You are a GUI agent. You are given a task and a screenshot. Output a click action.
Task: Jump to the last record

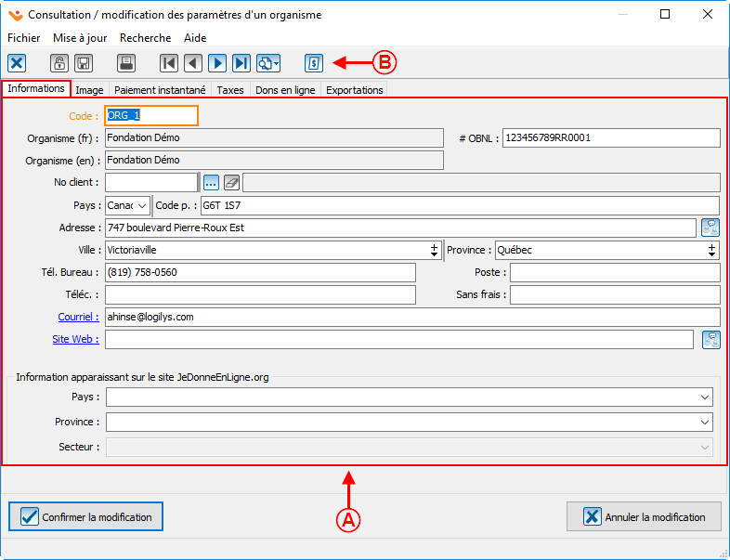pyautogui.click(x=241, y=63)
